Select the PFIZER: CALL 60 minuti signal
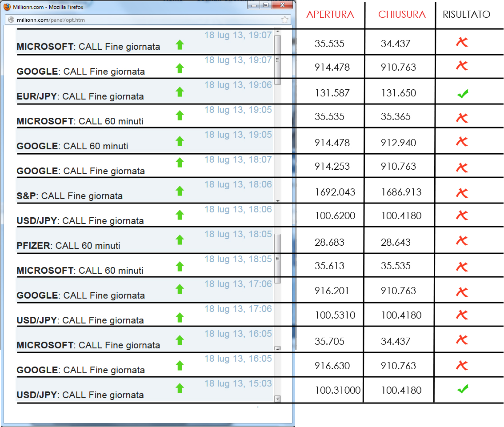The width and height of the screenshot is (504, 427). pyautogui.click(x=68, y=246)
